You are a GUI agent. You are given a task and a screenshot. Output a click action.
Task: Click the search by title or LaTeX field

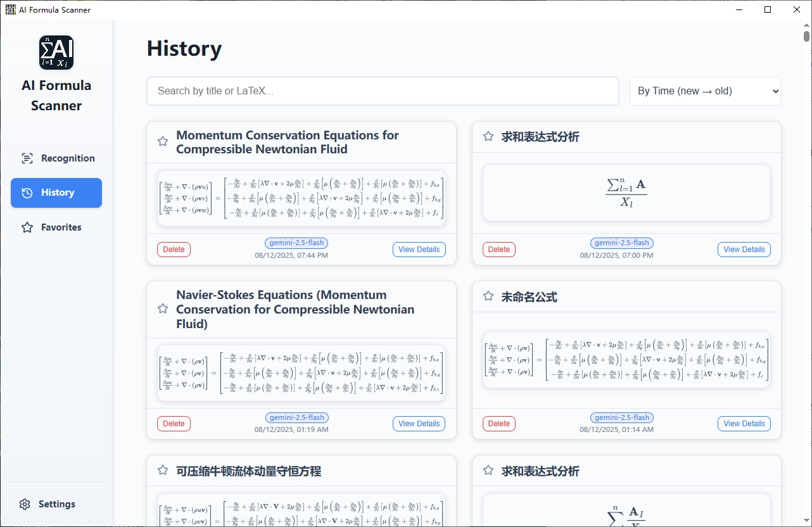[x=383, y=91]
